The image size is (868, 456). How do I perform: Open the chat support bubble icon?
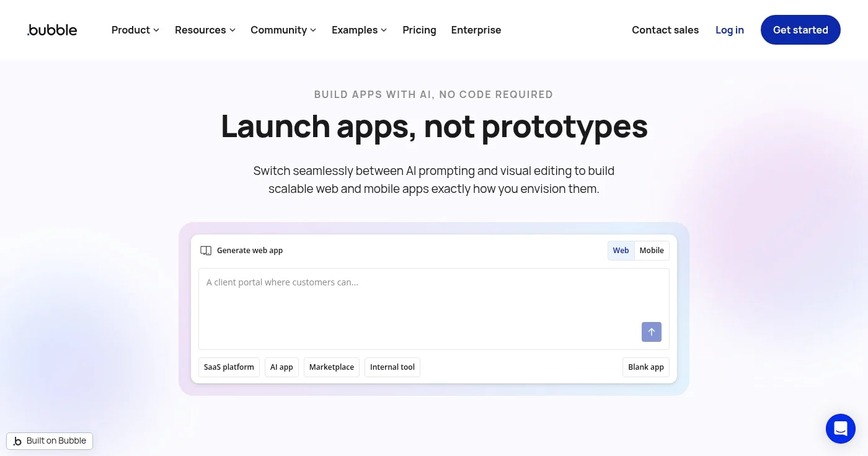841,429
